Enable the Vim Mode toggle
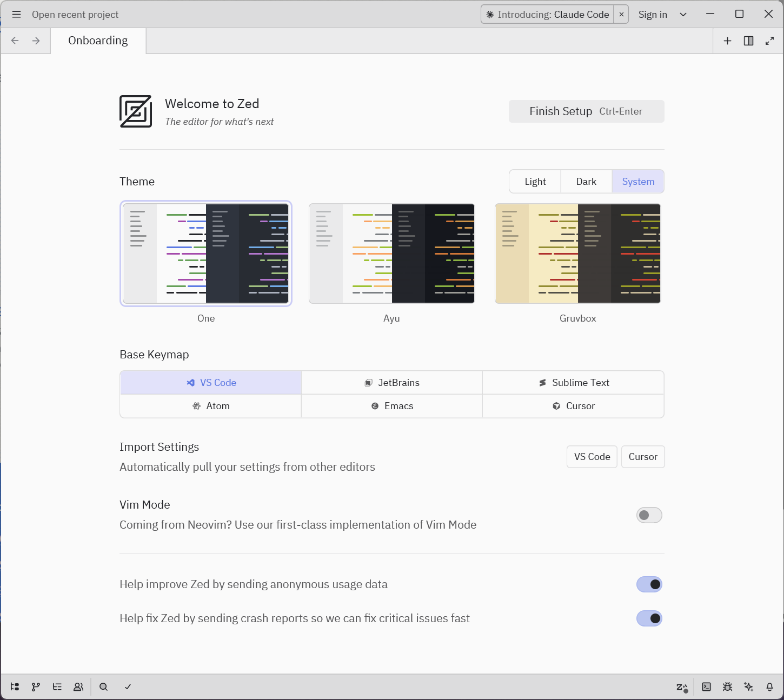This screenshot has height=700, width=784. 649,515
